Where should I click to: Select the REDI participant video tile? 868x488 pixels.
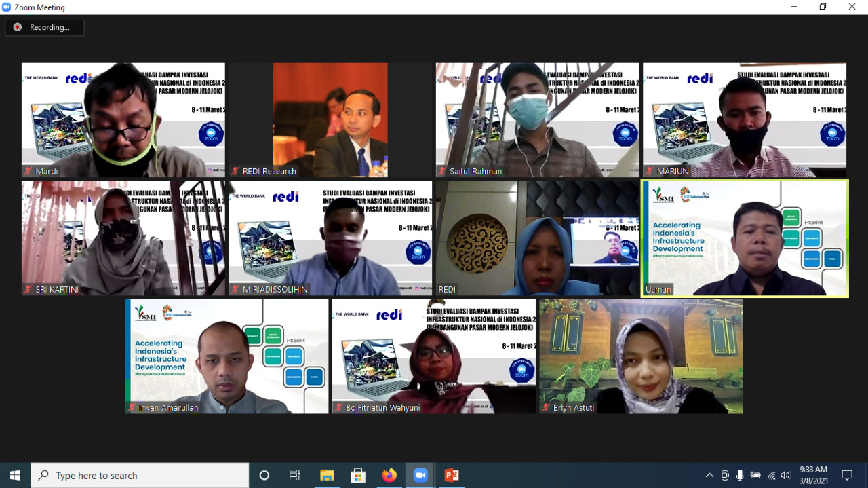pos(538,238)
